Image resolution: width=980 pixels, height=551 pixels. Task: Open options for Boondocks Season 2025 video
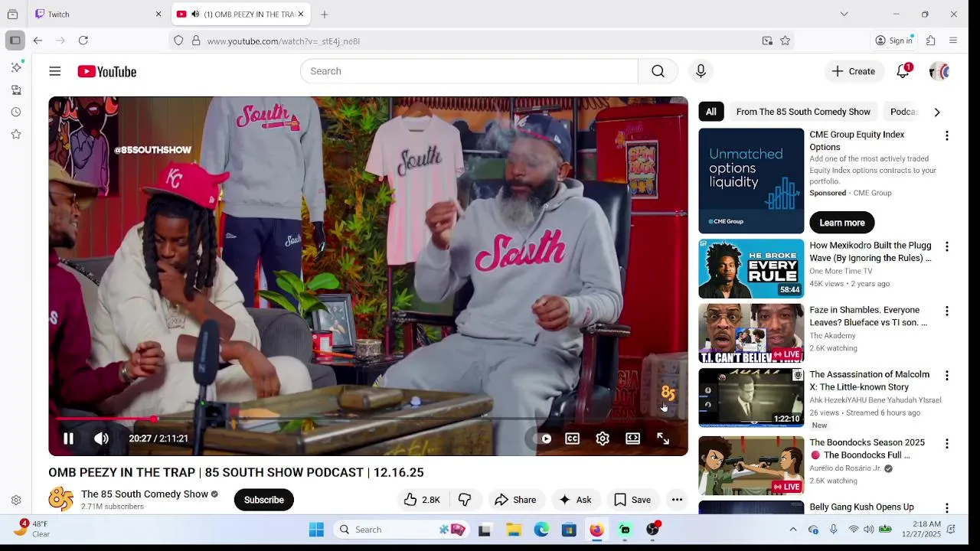click(x=947, y=443)
